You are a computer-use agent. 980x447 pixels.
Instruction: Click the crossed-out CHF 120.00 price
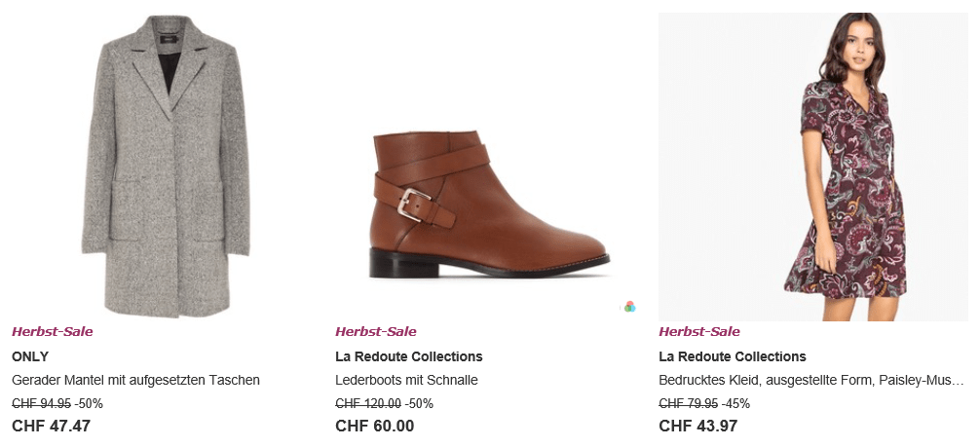click(x=367, y=403)
